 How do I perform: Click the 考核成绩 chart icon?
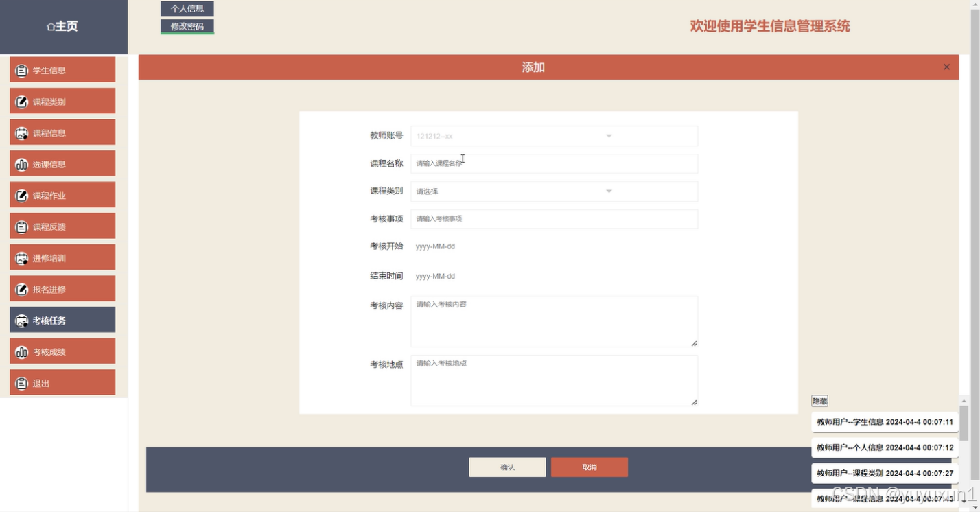pos(21,351)
